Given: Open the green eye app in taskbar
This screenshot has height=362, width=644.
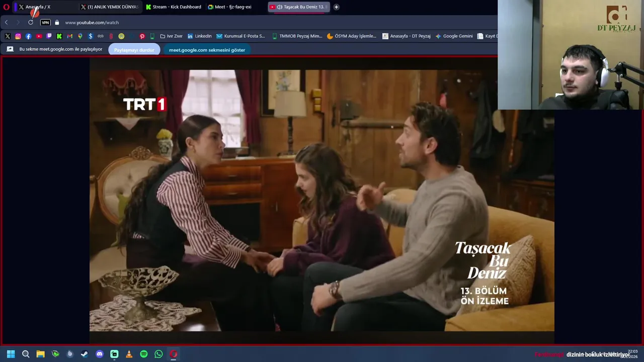Looking at the screenshot, I should click(x=55, y=354).
